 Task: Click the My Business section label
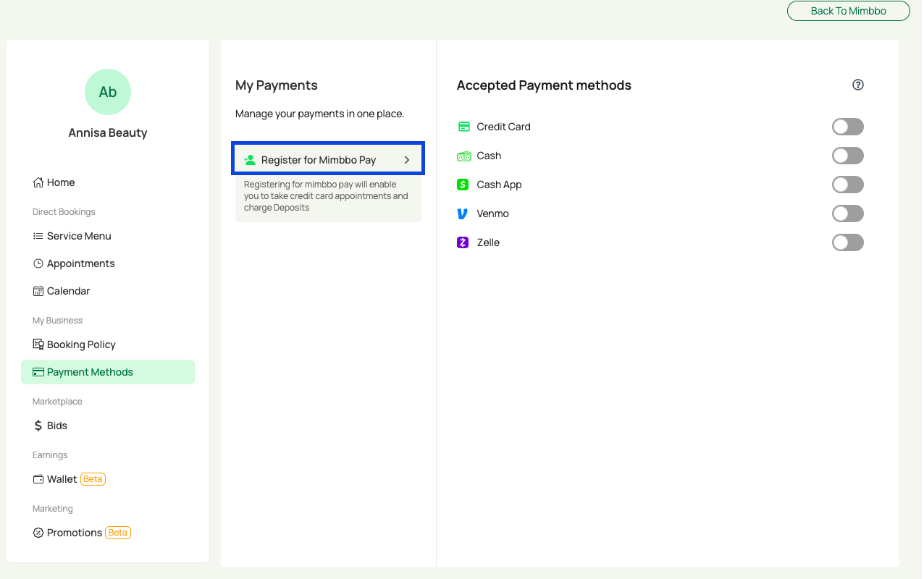pyautogui.click(x=57, y=321)
